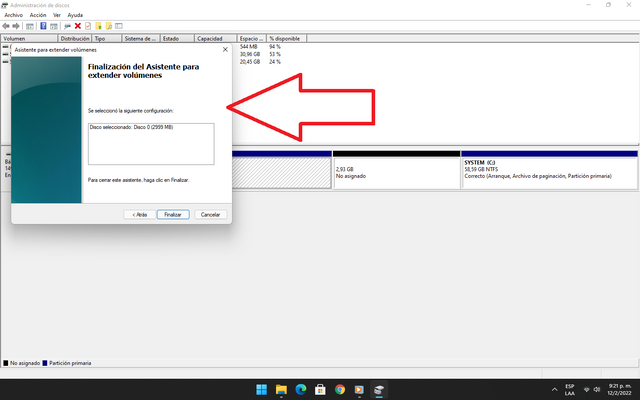The width and height of the screenshot is (640, 400).
Task: Sort by the Volumen column header
Action: pos(29,38)
